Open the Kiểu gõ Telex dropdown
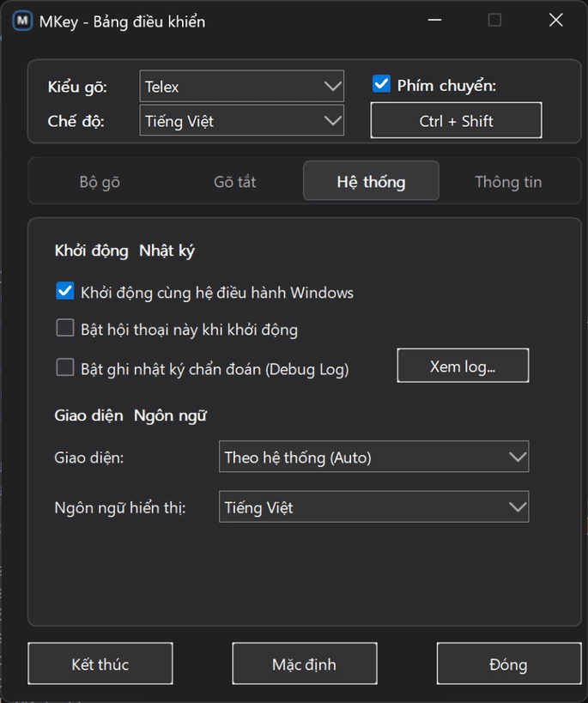588x703 pixels. pos(242,86)
